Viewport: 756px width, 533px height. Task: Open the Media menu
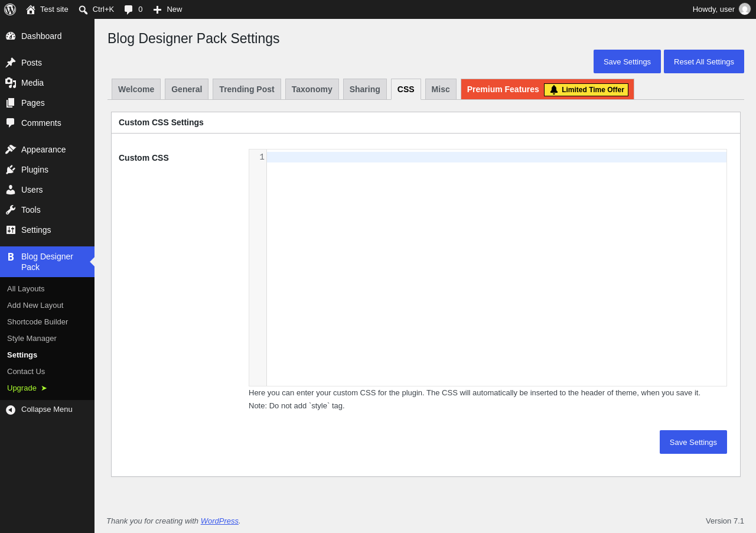click(x=47, y=83)
